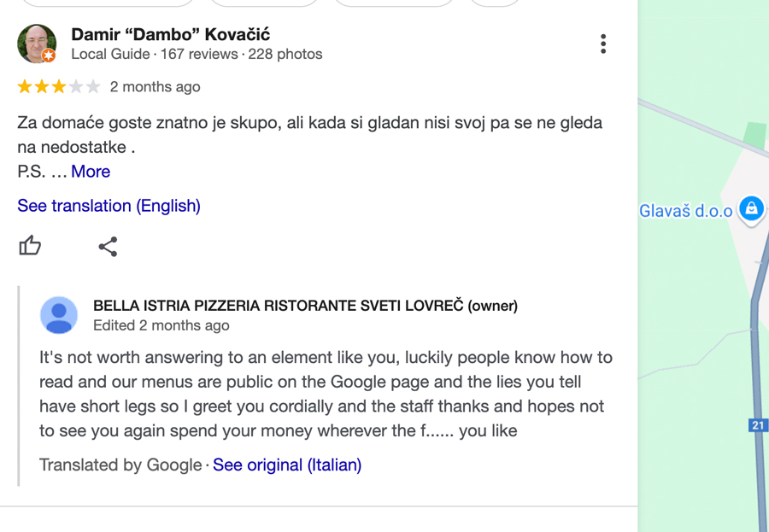This screenshot has height=532, width=769.
Task: Click the route 21 road marker
Action: tap(758, 424)
